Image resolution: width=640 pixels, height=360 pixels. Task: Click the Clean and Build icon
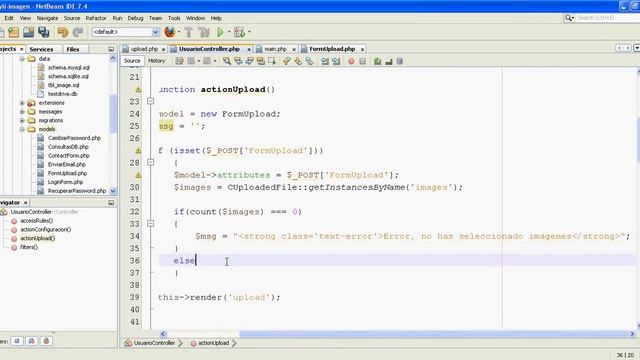[x=204, y=32]
